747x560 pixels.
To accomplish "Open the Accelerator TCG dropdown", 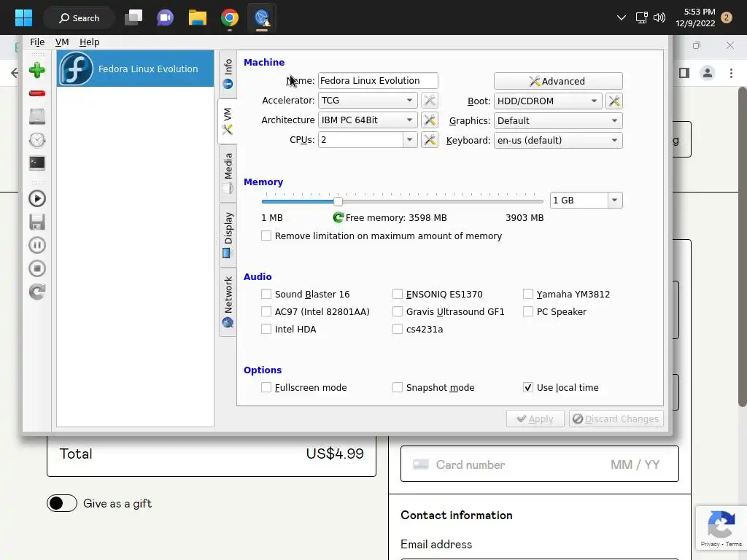I will point(368,101).
